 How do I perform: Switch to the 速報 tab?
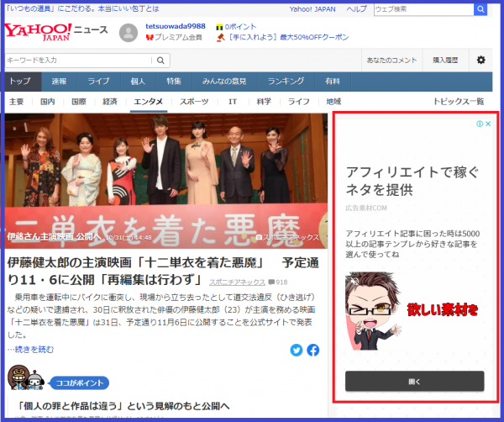pyautogui.click(x=59, y=82)
